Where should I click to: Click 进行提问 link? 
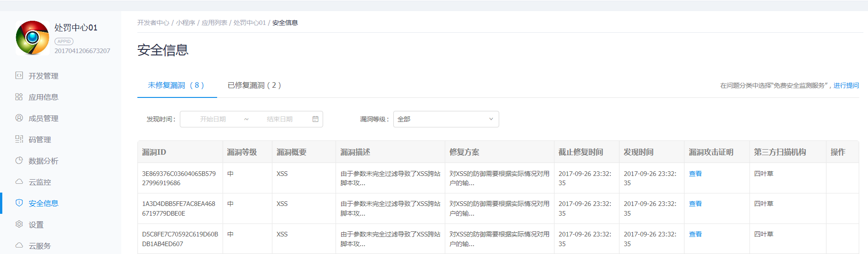846,85
